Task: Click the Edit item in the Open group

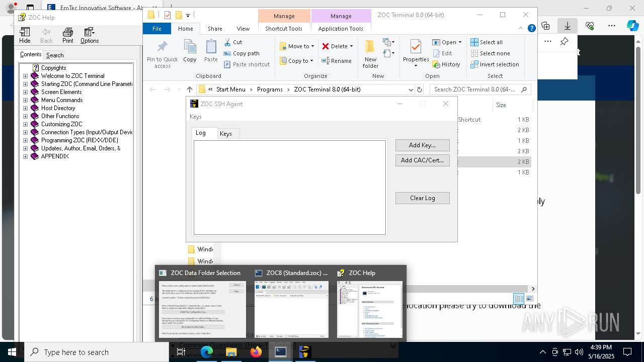Action: [x=442, y=53]
